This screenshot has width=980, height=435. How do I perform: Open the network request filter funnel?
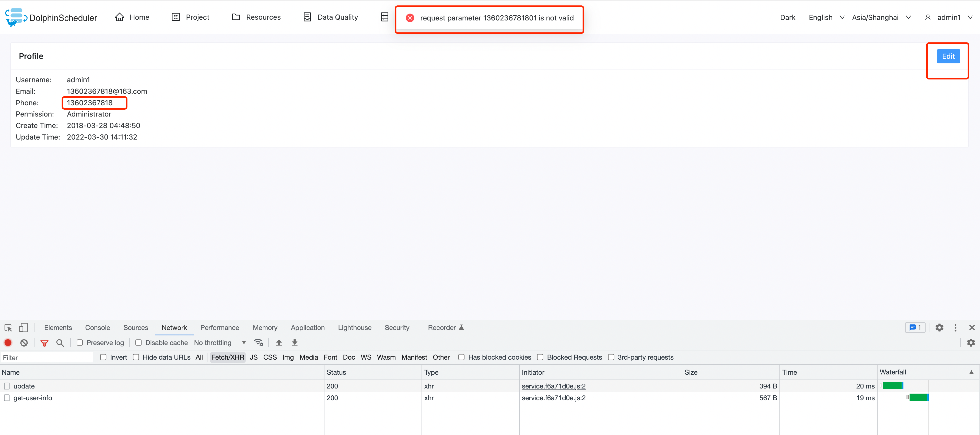[x=44, y=342]
